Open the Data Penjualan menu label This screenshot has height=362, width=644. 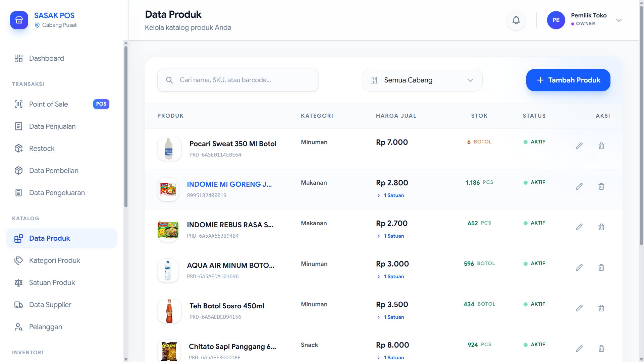(52, 126)
